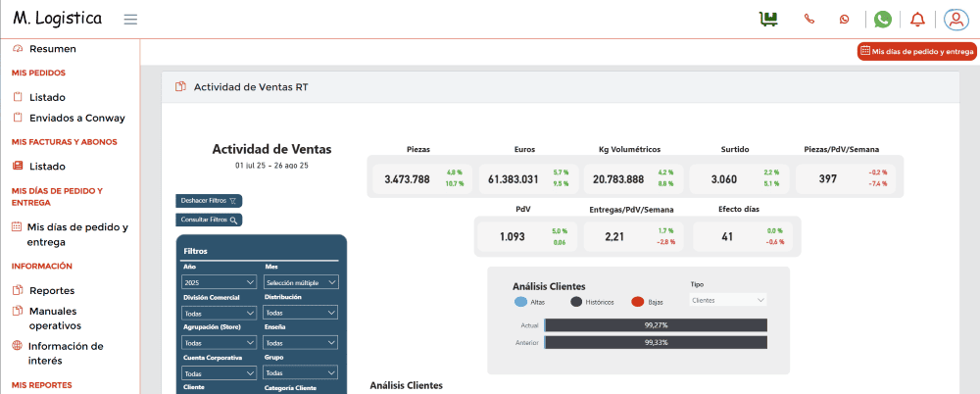
Task: Open the Mes selección múltiple dropdown
Action: pos(301,282)
